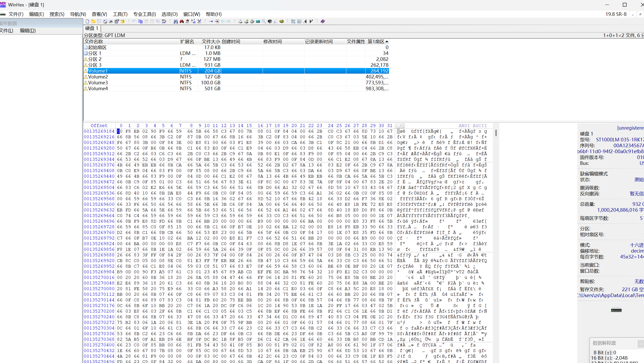This screenshot has height=363, width=644.
Task: Open the 专业工具(I) menu
Action: (144, 14)
